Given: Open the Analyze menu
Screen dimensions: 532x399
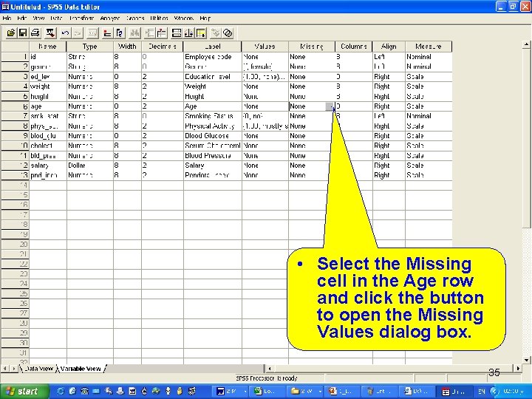Looking at the screenshot, I should [110, 18].
